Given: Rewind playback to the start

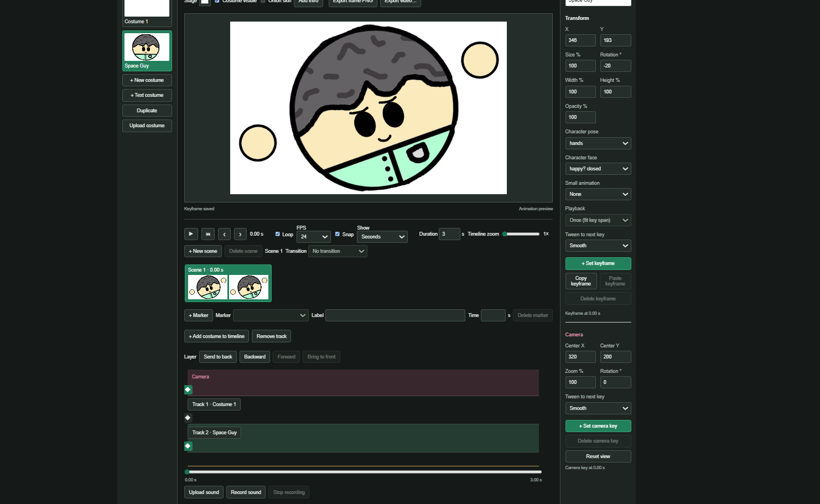Looking at the screenshot, I should click(208, 234).
